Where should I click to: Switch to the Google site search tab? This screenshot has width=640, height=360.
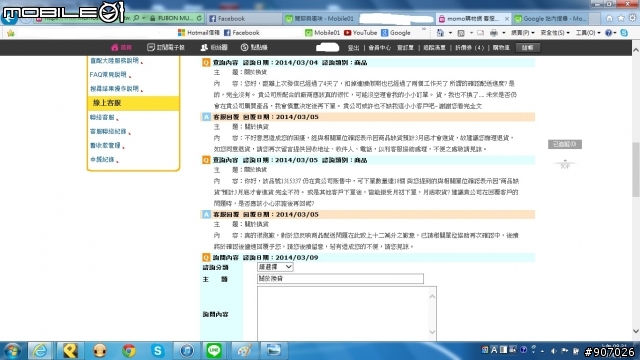(551, 18)
